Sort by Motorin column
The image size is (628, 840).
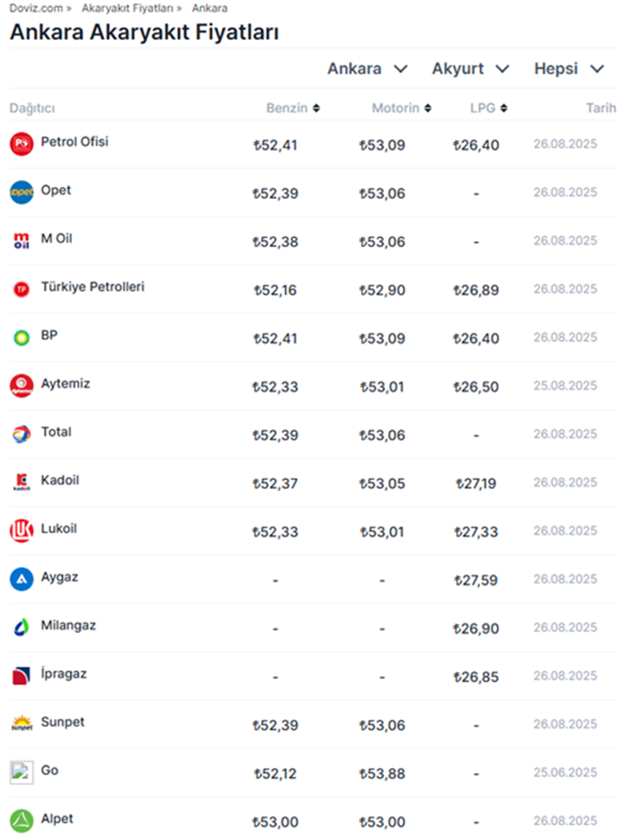tap(401, 108)
